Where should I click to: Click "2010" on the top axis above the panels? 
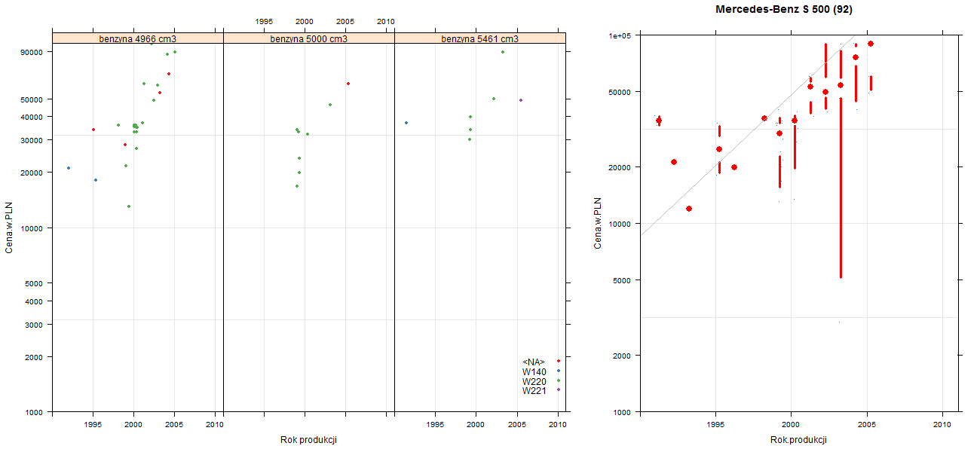click(x=386, y=21)
